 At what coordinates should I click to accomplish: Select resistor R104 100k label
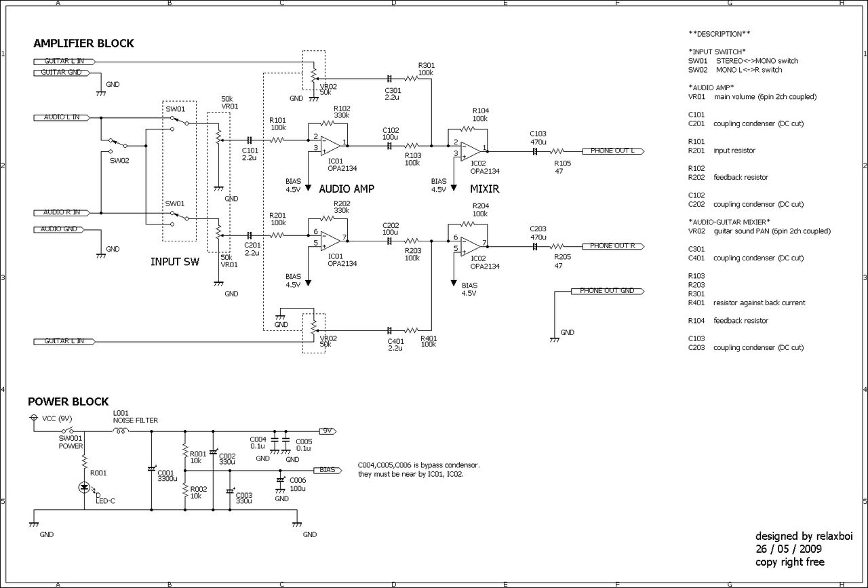pyautogui.click(x=481, y=115)
